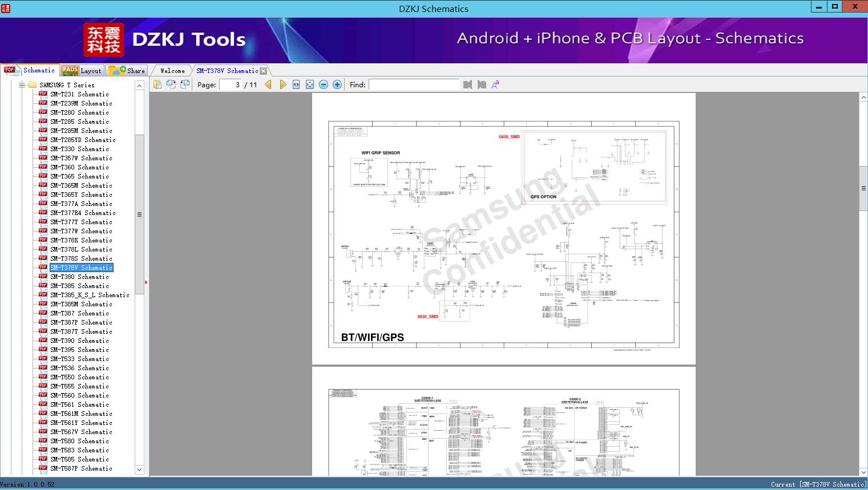Maximize the DZKJ Schematics window

(835, 7)
